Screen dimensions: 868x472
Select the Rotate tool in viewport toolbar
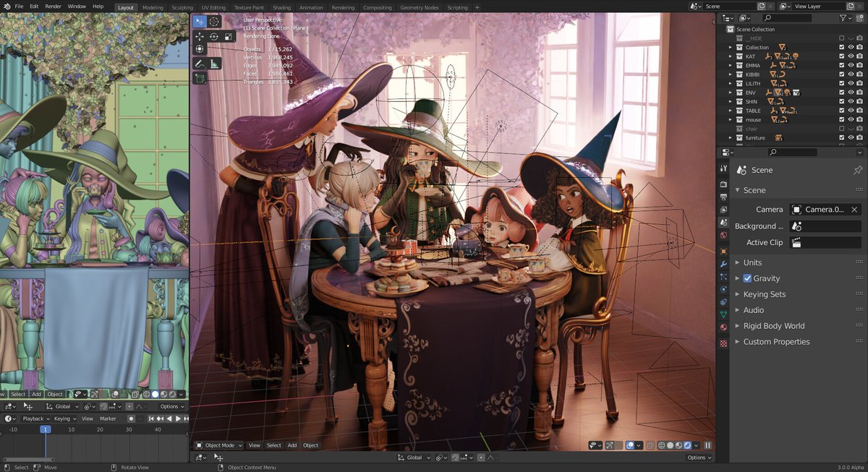click(214, 35)
